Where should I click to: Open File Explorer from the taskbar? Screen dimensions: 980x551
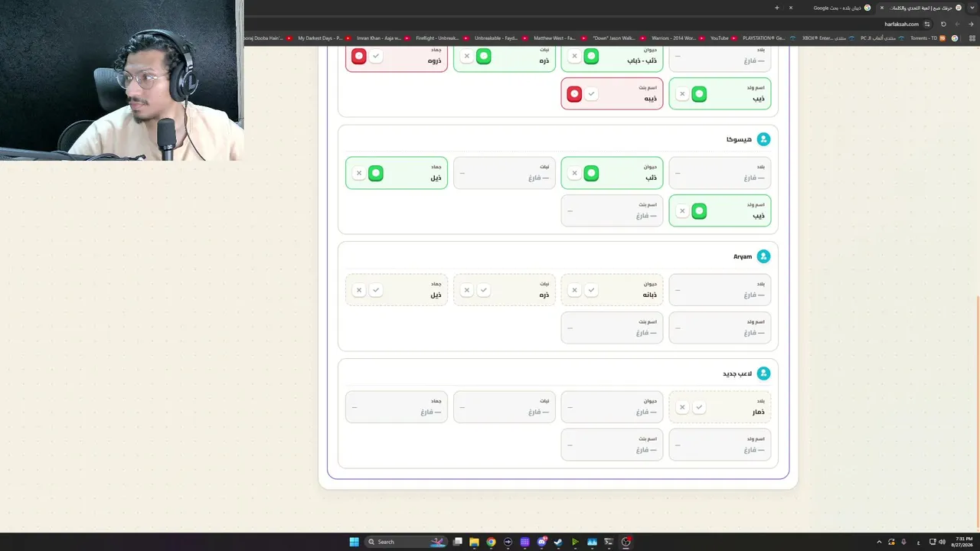[474, 542]
